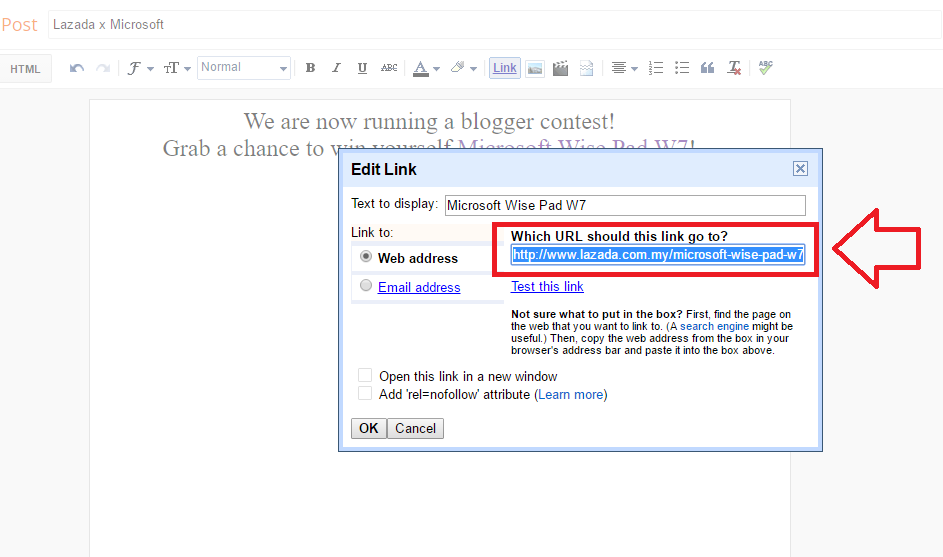Viewport: 943px width, 557px height.
Task: Click the 'Test this link' hyperlink
Action: pos(547,286)
